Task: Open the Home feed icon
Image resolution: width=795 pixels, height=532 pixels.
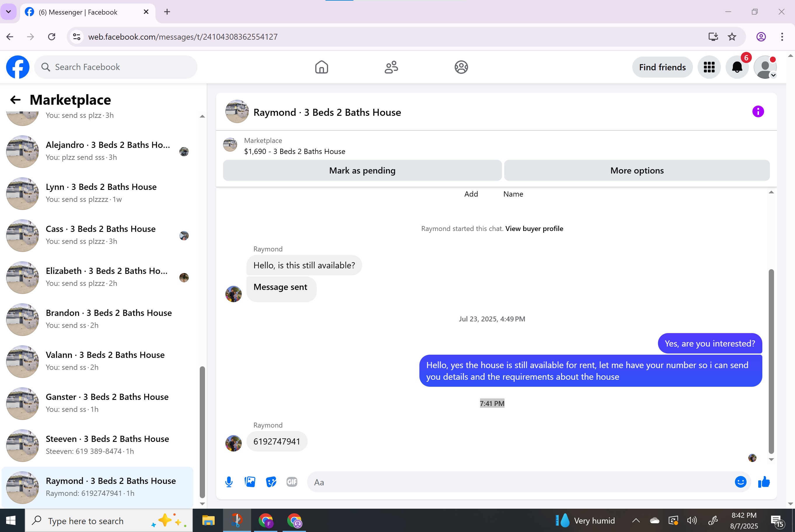Action: pyautogui.click(x=321, y=67)
